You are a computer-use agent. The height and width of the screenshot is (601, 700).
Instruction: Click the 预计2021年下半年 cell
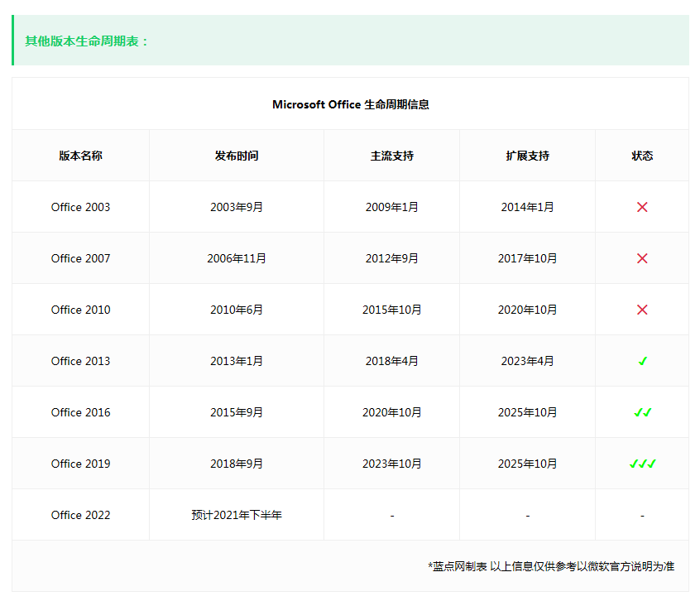(x=237, y=515)
